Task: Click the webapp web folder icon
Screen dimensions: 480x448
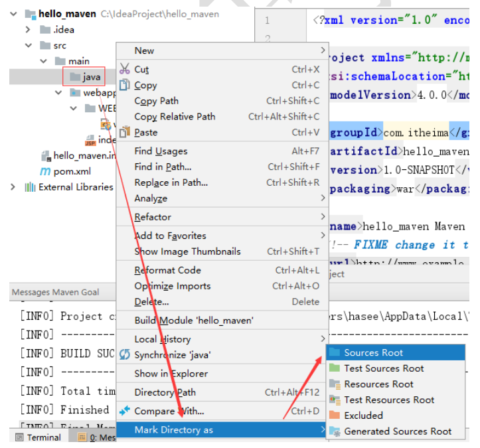Action: click(x=75, y=92)
